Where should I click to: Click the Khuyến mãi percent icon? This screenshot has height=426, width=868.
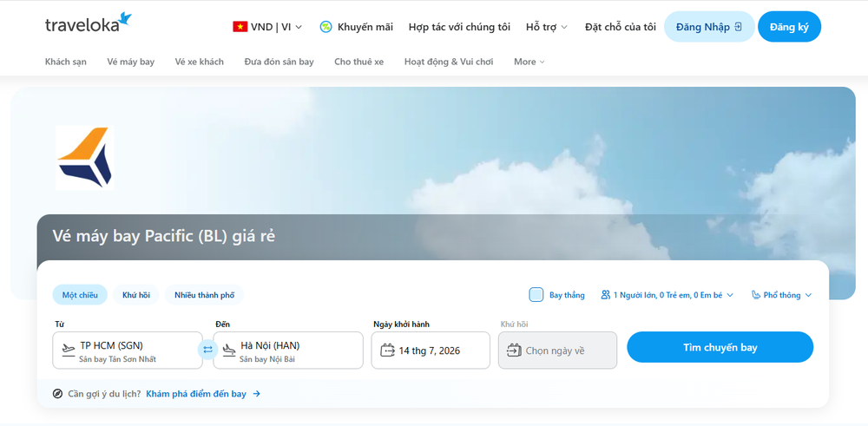[x=326, y=27]
